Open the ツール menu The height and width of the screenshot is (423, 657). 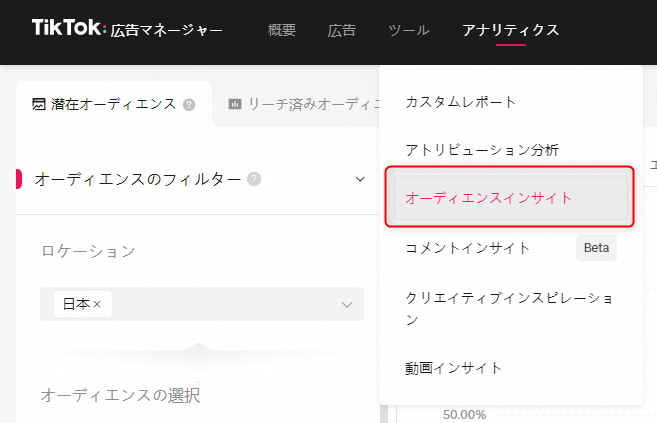point(408,30)
